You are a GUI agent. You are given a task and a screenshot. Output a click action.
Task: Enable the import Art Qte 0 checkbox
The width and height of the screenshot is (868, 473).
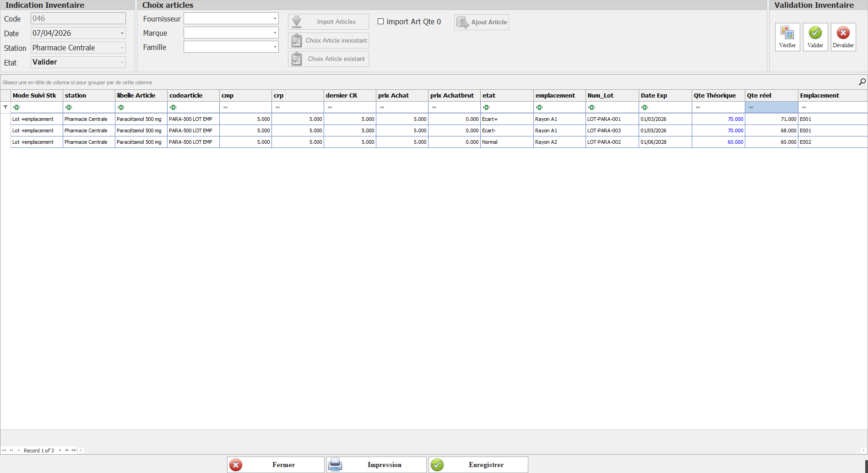[x=380, y=22]
